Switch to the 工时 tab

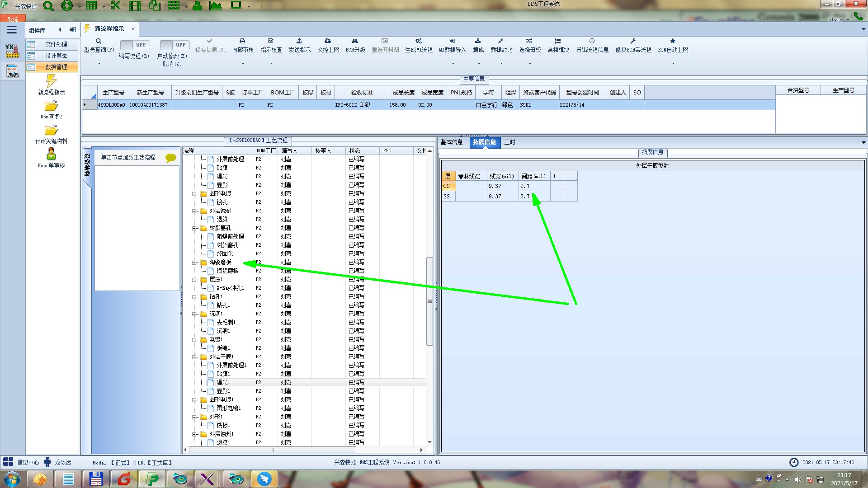click(509, 142)
